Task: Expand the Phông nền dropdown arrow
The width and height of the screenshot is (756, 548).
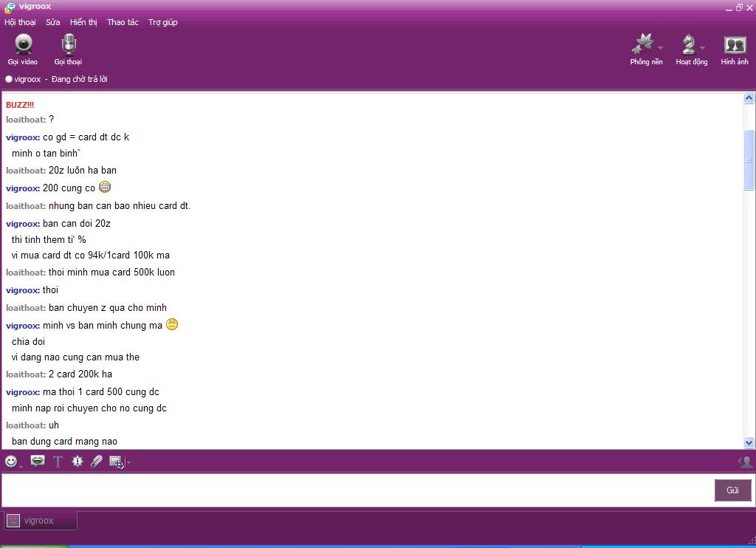Action: pyautogui.click(x=660, y=47)
